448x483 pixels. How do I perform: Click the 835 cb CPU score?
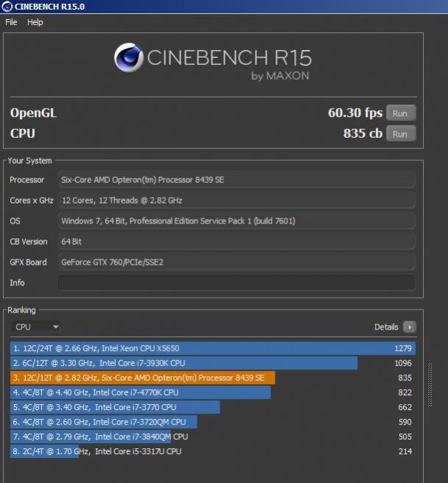pos(363,133)
